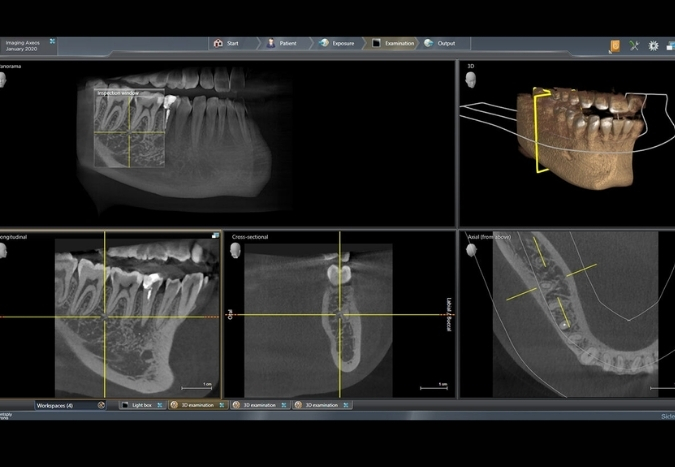Click the skull orientation icon in 3D view

(x=469, y=80)
